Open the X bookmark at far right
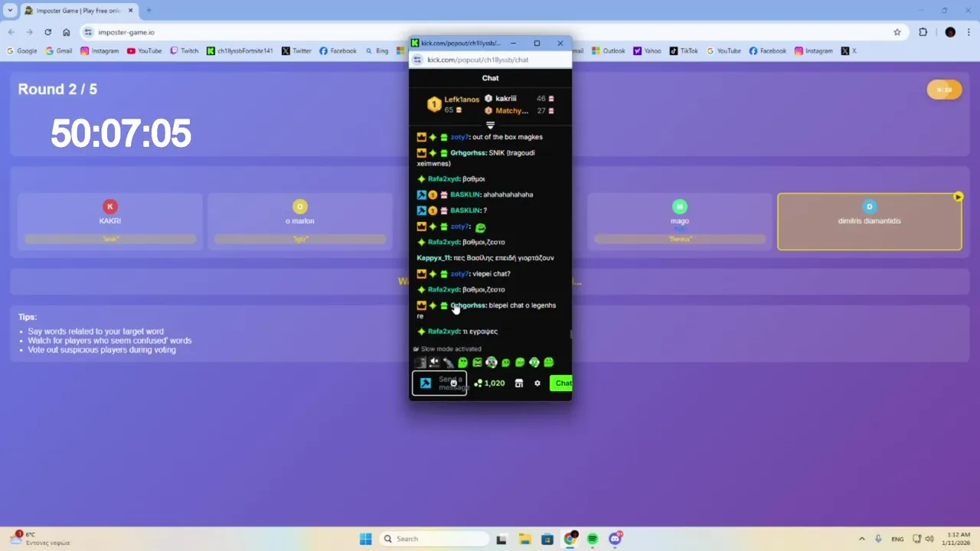 pos(849,51)
